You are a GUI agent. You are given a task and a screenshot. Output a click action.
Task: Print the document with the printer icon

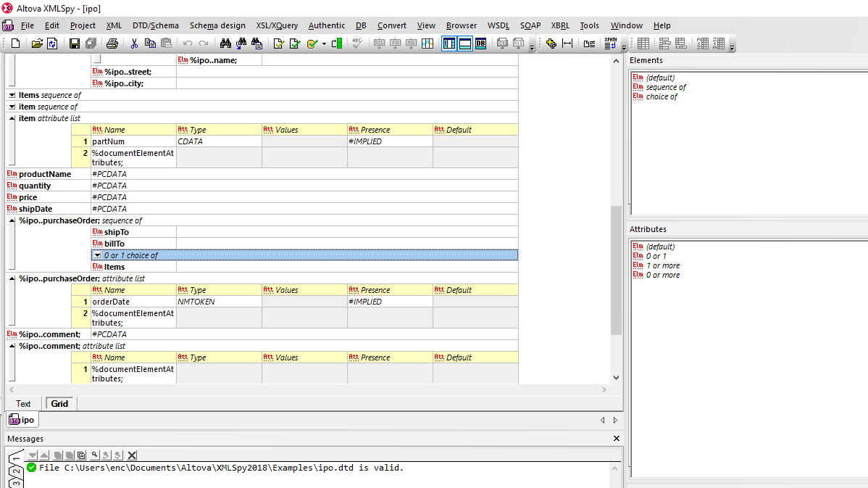112,44
